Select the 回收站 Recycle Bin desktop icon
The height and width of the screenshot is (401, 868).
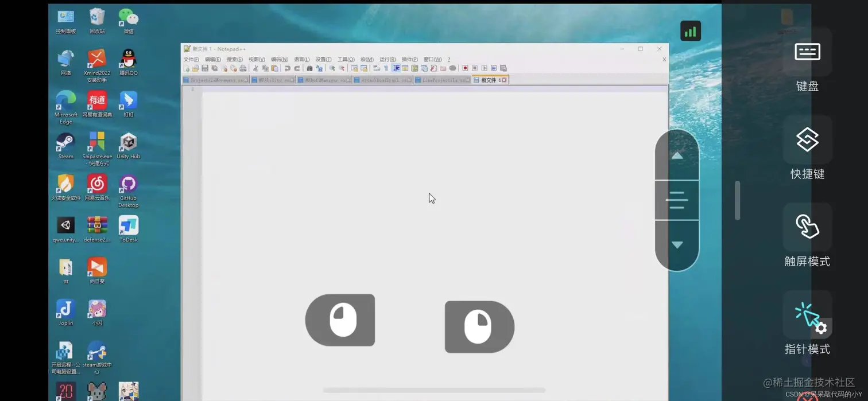click(97, 21)
